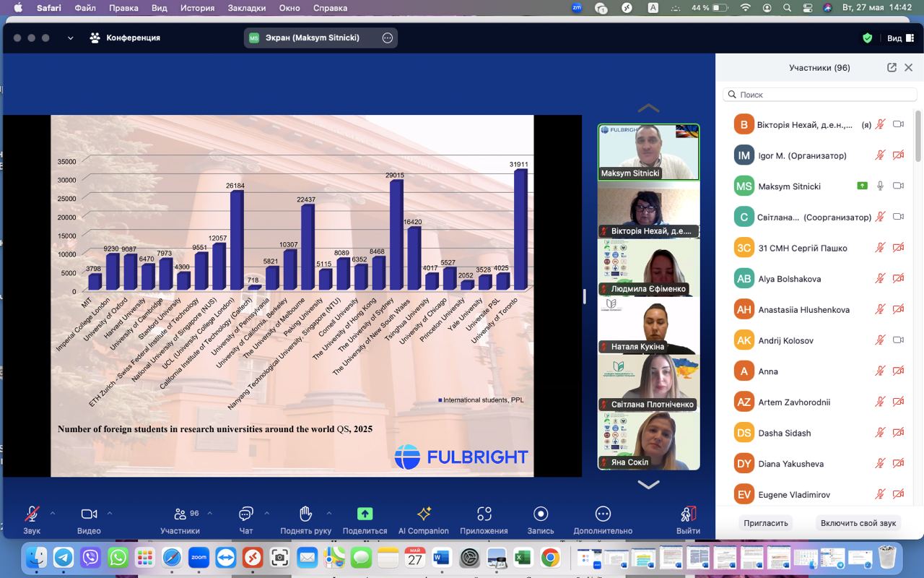
Task: Open Telegram from the Dock
Action: [64, 558]
